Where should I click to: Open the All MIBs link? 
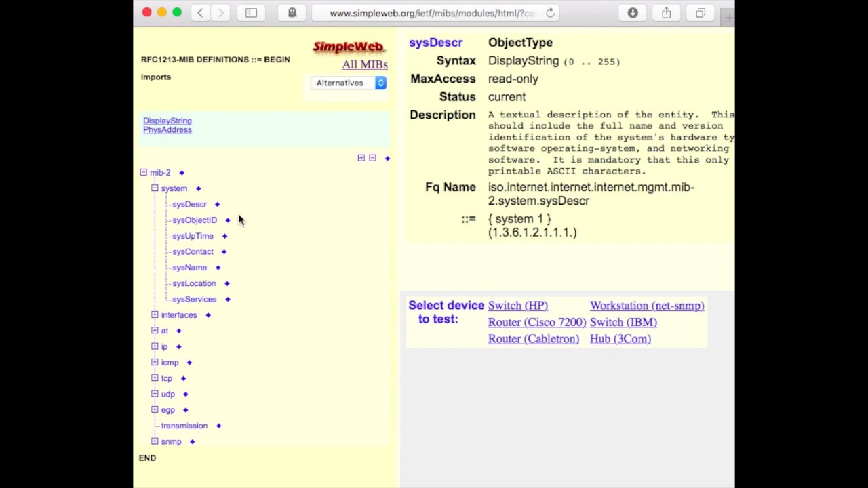365,64
